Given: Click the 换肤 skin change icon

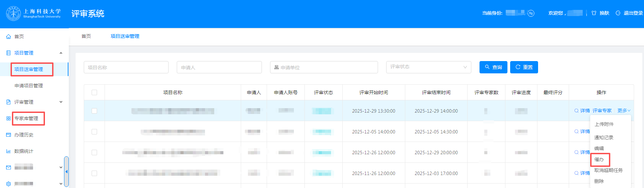Looking at the screenshot, I should click(594, 13).
